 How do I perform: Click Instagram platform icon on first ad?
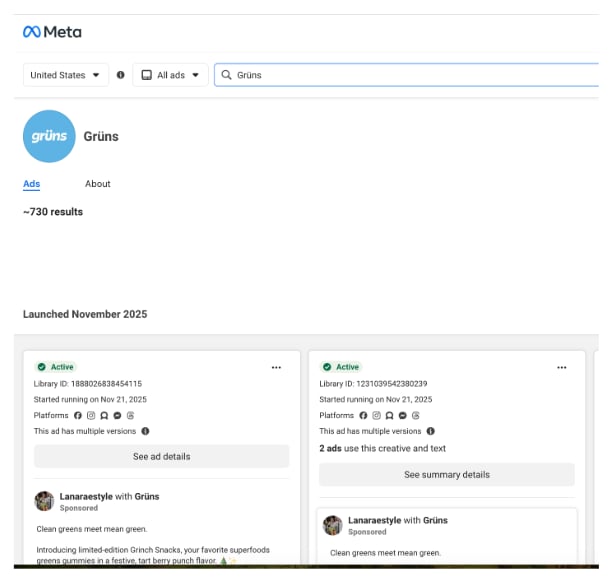[x=91, y=415]
